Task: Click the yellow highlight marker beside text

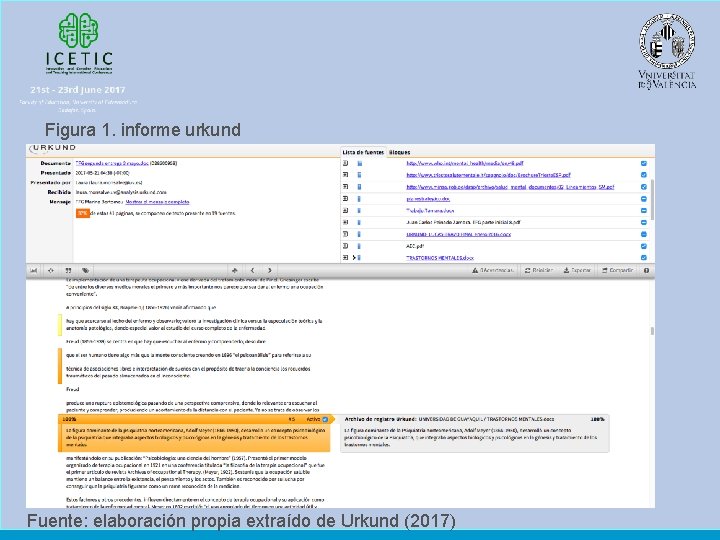Action: point(60,325)
